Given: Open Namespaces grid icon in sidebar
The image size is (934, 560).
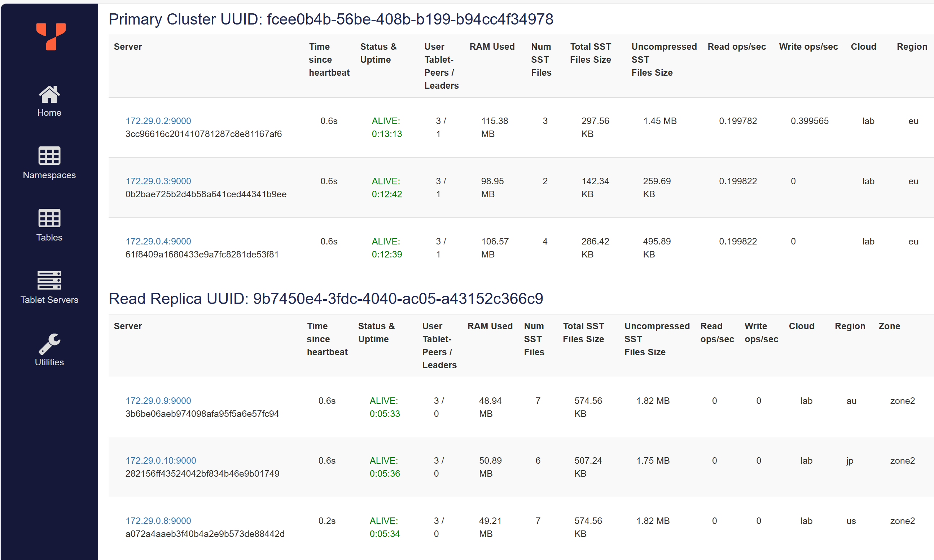Looking at the screenshot, I should [49, 155].
